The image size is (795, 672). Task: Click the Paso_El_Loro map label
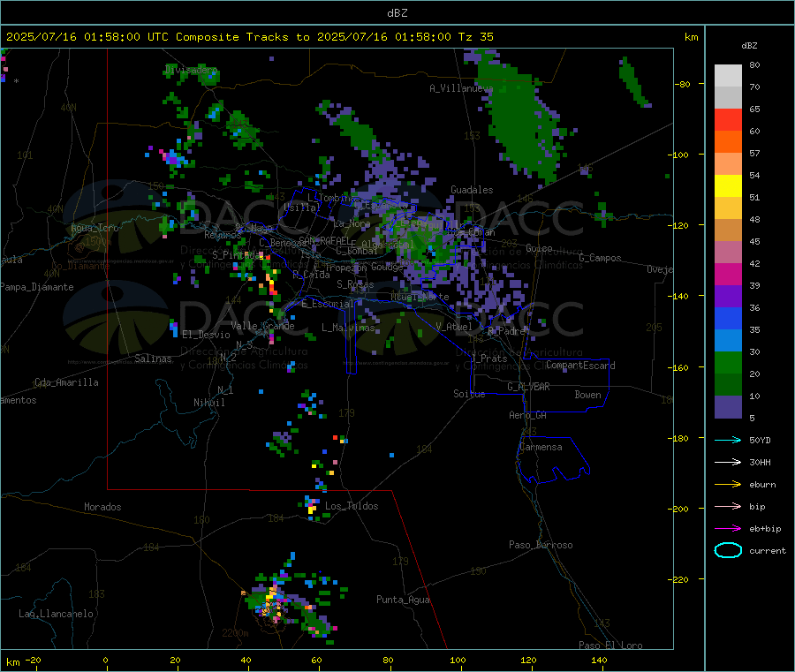(610, 646)
